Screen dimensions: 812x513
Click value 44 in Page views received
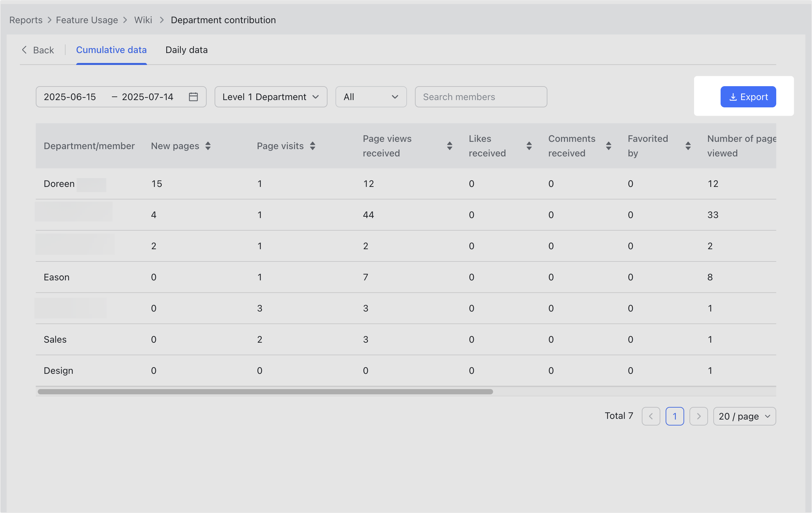click(x=368, y=215)
